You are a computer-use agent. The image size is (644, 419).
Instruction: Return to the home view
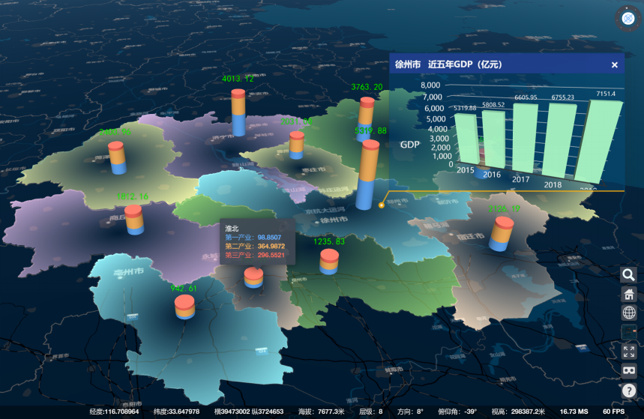628,294
